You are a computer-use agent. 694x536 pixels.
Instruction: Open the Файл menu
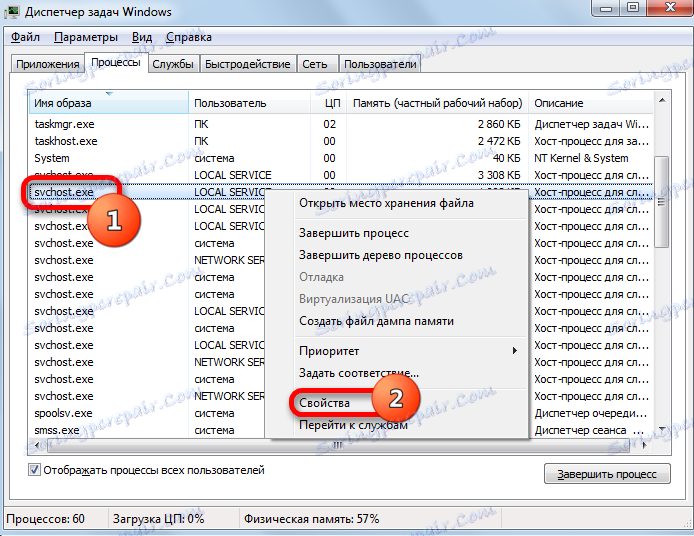25,37
